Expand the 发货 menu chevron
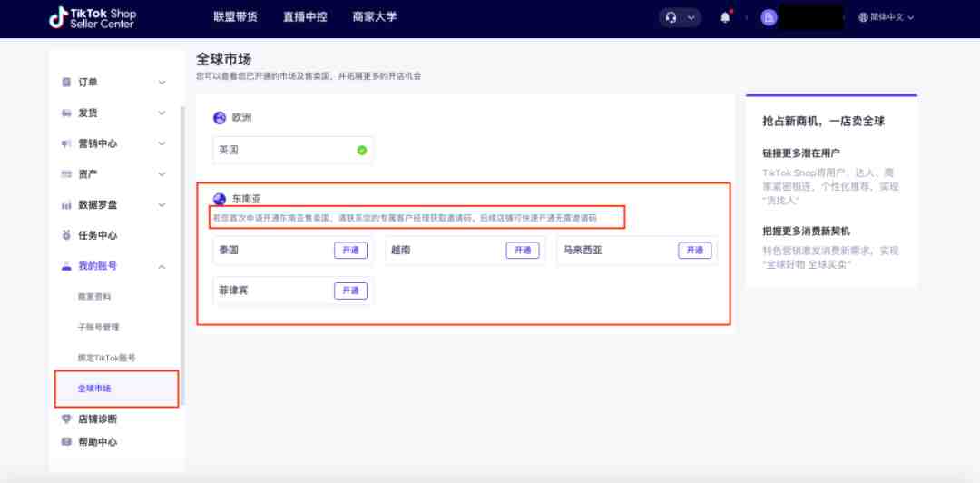 [x=162, y=113]
